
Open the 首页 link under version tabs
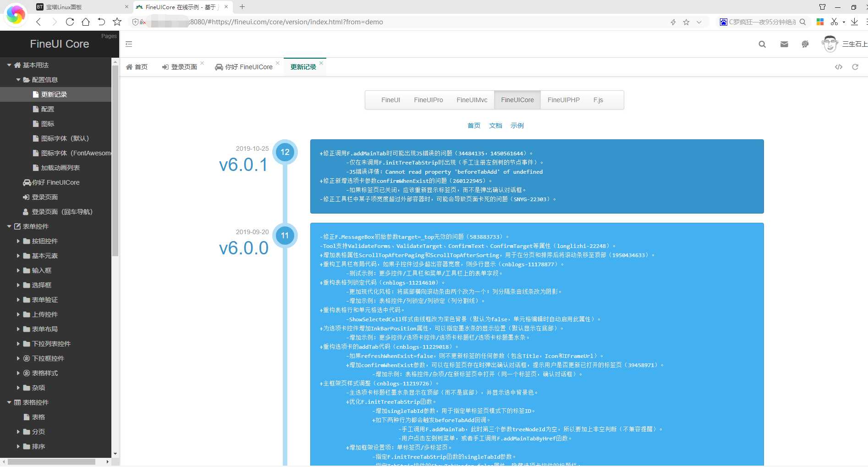coord(474,126)
